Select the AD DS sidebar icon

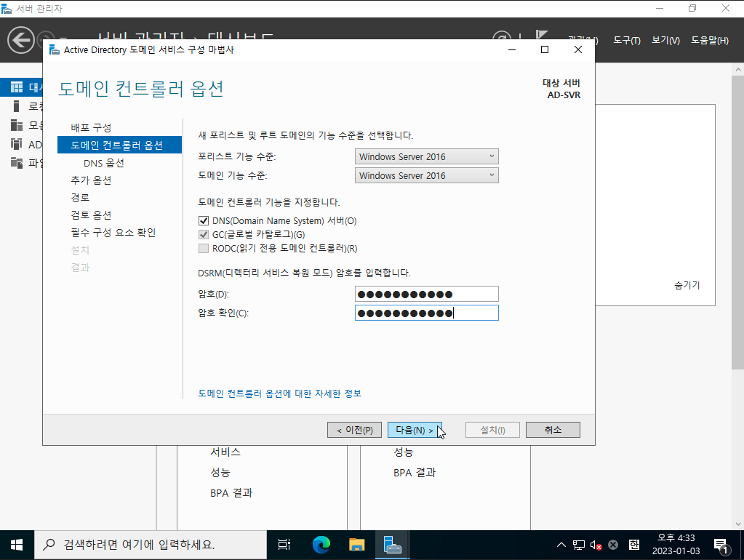17,144
